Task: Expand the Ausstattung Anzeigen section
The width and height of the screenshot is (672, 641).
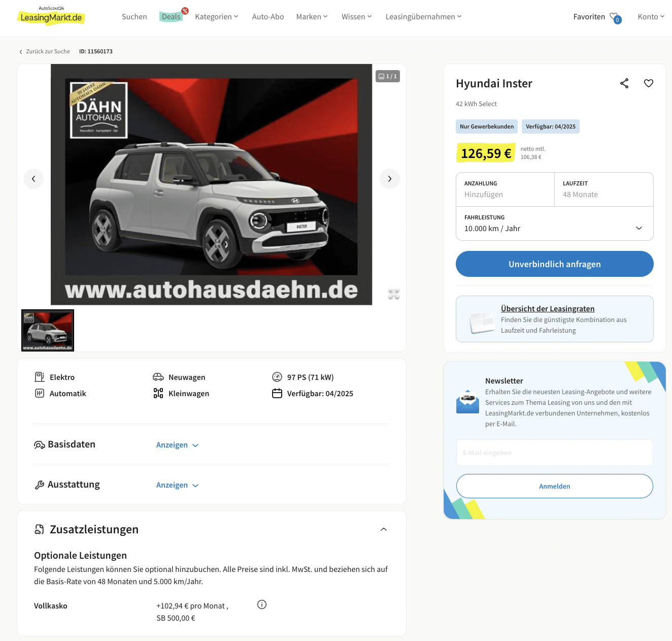Action: pos(177,485)
